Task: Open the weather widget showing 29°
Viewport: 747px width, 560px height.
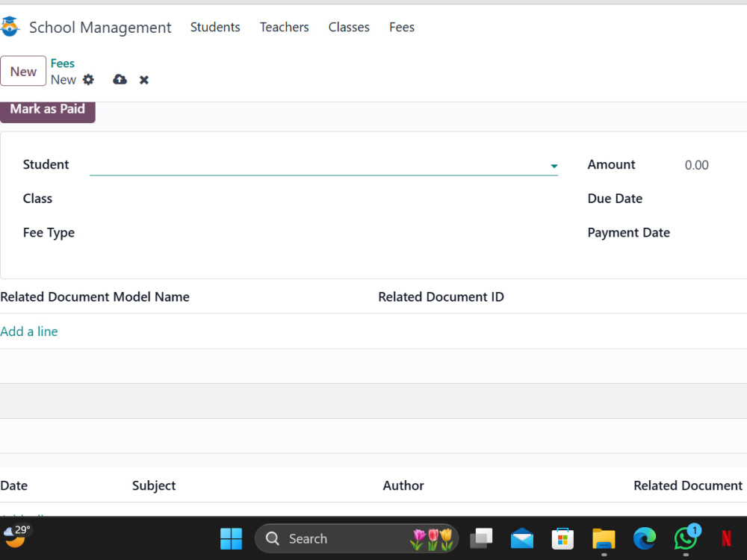Action: tap(16, 536)
